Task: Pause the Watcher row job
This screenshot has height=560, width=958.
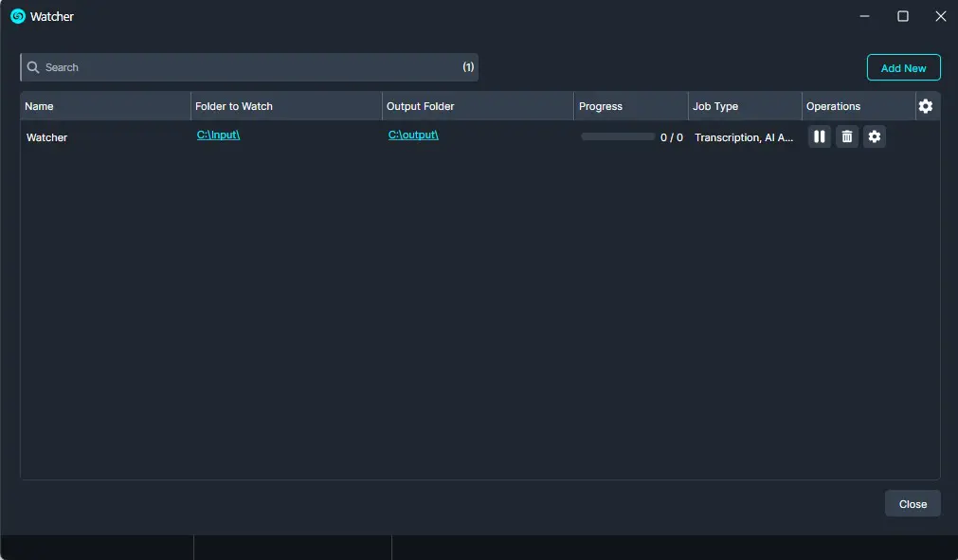Action: (820, 136)
